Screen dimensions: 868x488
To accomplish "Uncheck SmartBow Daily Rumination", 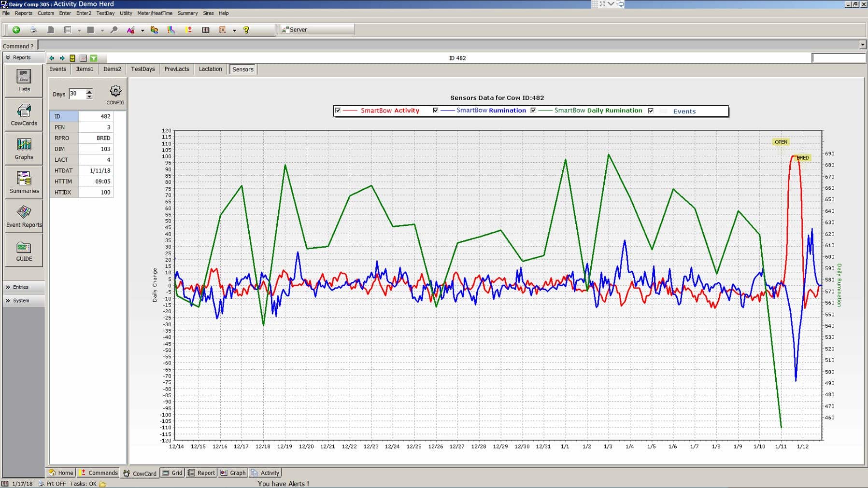I will click(x=533, y=110).
